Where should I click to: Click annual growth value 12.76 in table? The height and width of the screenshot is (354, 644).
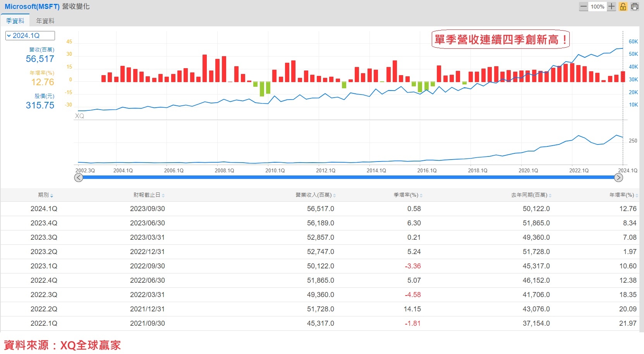pyautogui.click(x=628, y=209)
